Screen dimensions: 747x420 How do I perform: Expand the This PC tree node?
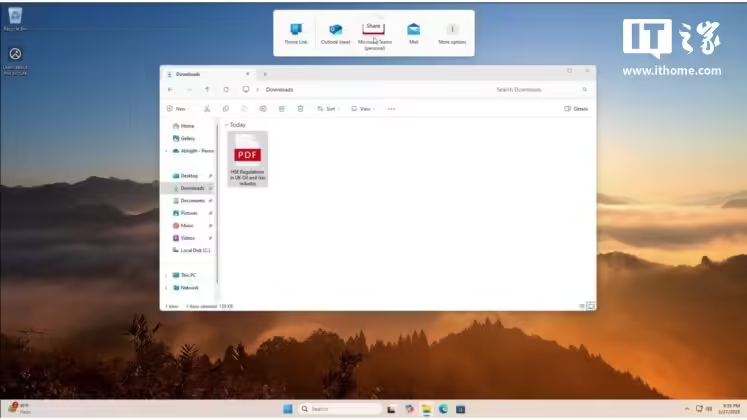166,274
